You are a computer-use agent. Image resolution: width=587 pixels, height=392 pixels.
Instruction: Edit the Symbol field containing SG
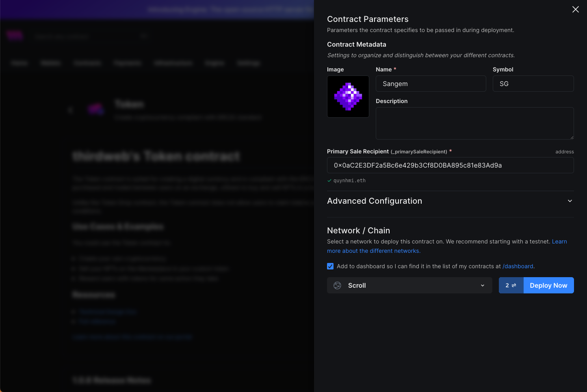(x=533, y=84)
